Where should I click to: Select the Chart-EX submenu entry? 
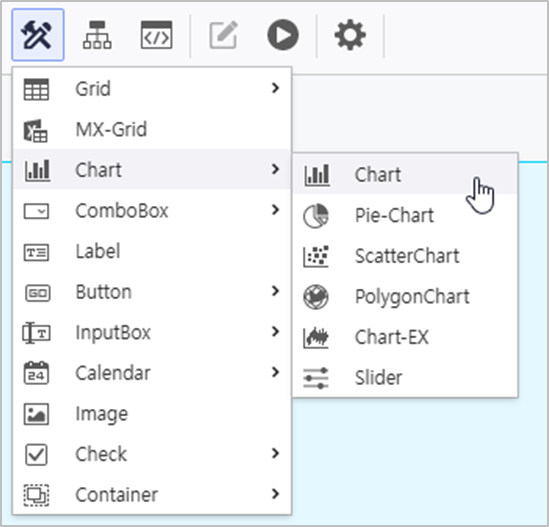tap(405, 337)
